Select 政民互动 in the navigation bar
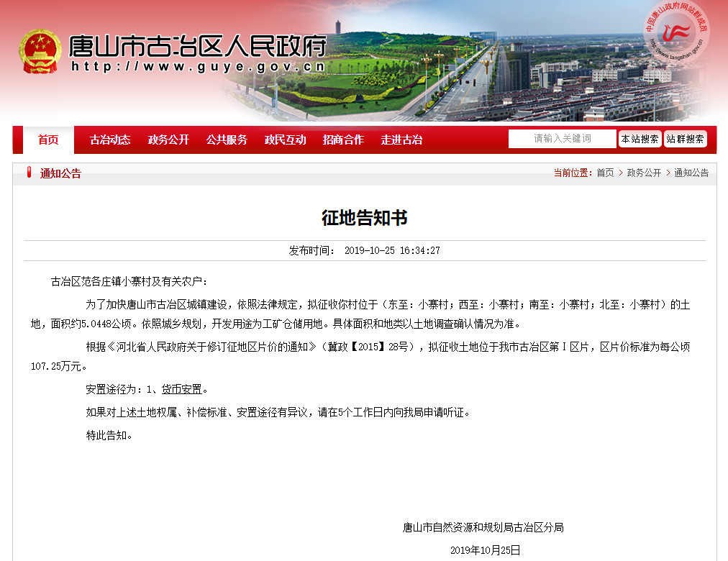728x561 pixels. pos(285,140)
